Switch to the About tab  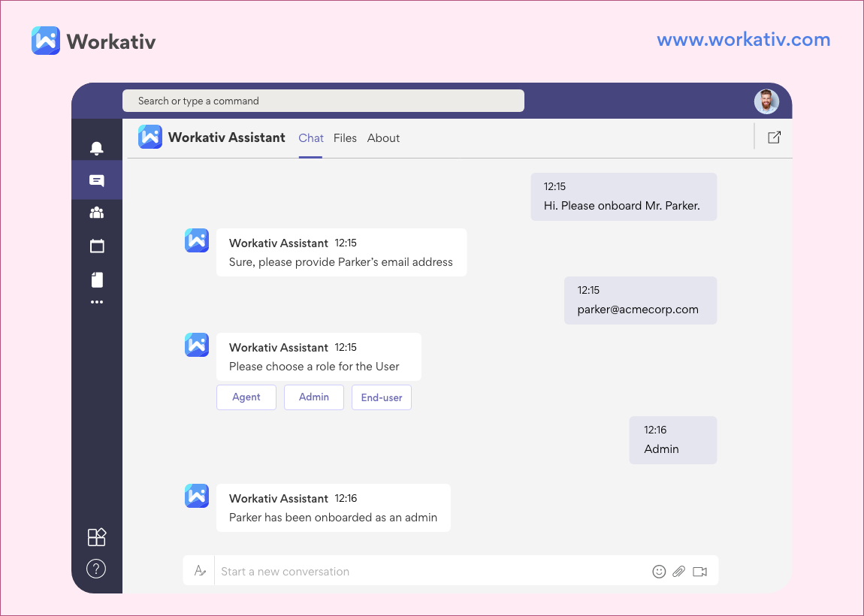pos(383,138)
